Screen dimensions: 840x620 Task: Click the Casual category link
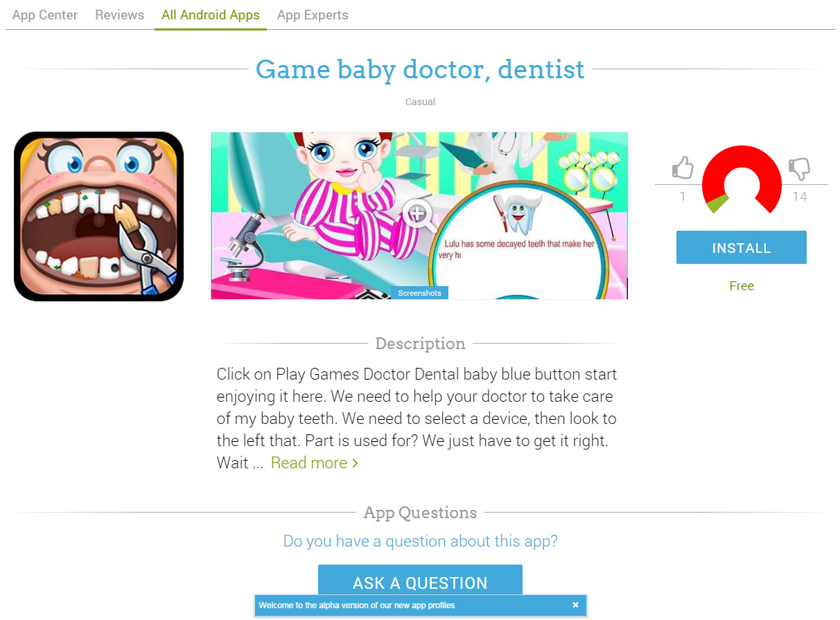[x=420, y=102]
